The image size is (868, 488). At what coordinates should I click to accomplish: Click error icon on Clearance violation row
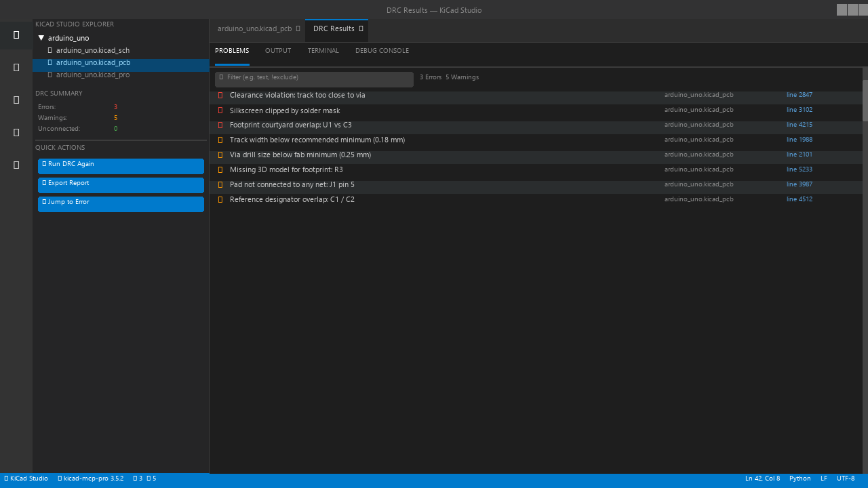point(220,95)
